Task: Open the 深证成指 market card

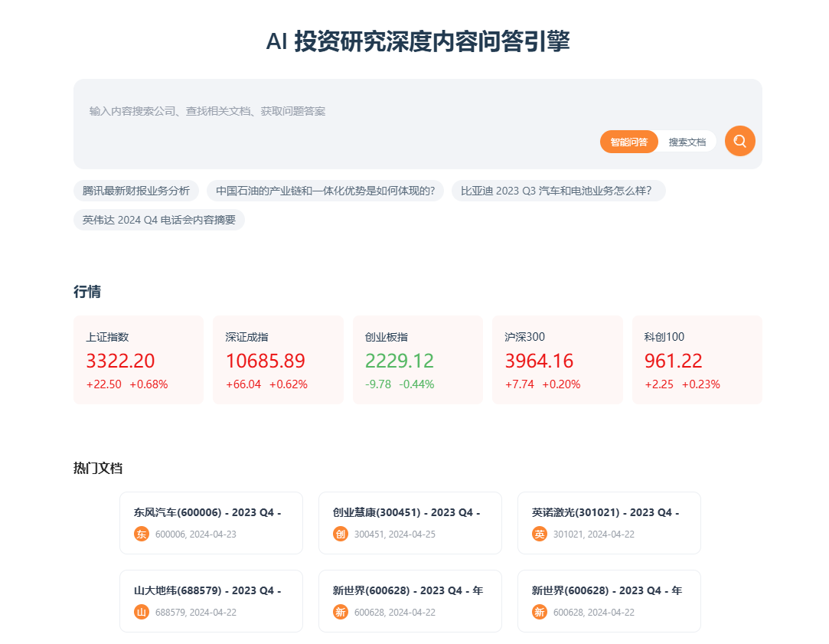Action: click(278, 360)
